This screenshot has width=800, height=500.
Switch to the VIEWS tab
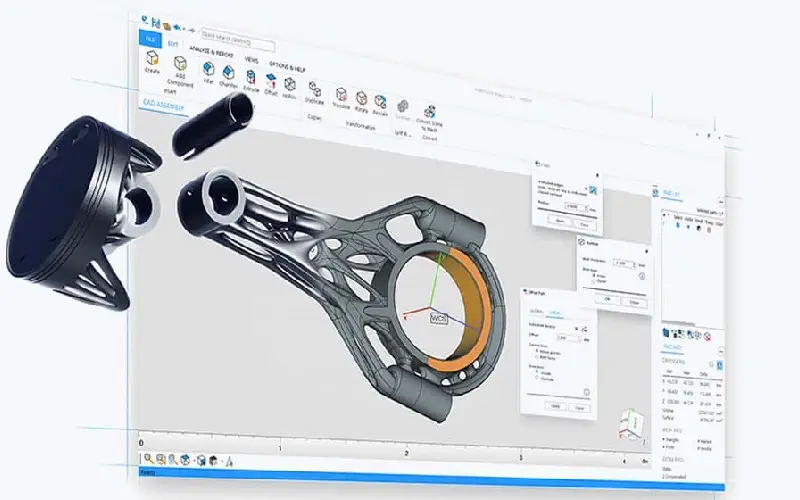click(x=251, y=60)
